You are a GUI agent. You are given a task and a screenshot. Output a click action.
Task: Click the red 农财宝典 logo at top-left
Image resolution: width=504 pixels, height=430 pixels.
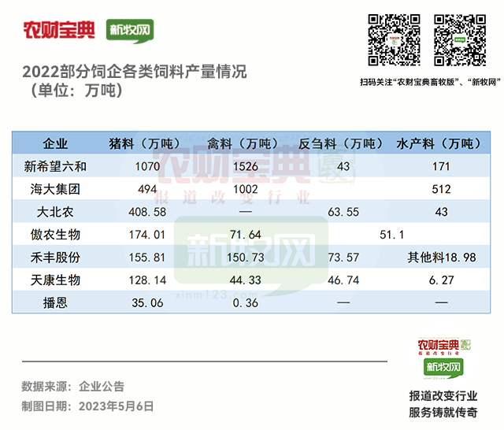(59, 31)
